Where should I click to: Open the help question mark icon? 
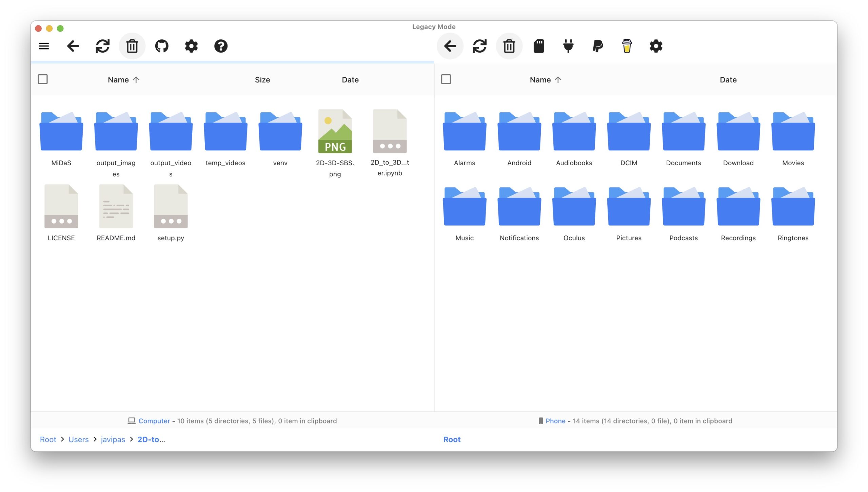pos(221,46)
